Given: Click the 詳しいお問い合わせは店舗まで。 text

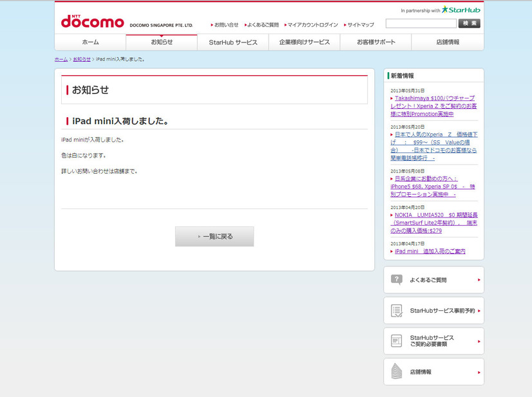Looking at the screenshot, I should point(99,171).
